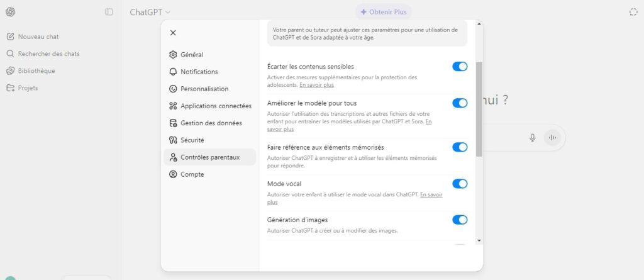Screen dimensions: 644x280
Task: Collapse the sidebar with the panel icon
Action: pos(109,12)
